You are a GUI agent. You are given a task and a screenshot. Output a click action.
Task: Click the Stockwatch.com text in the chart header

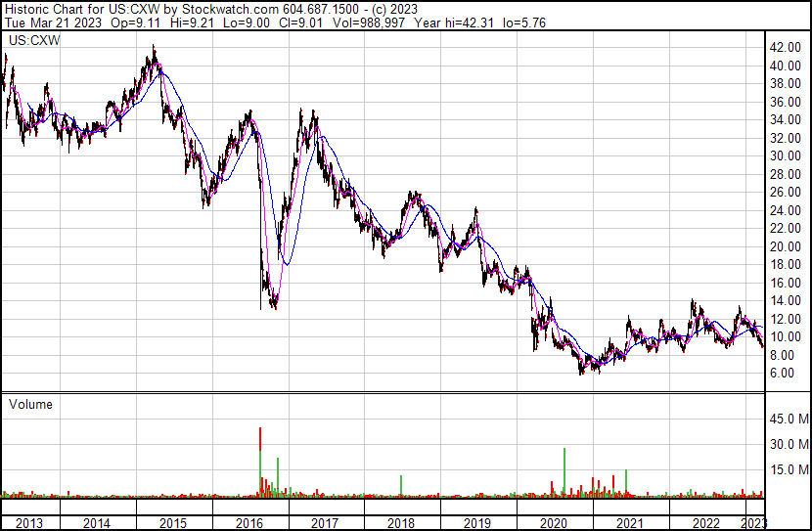tap(230, 9)
